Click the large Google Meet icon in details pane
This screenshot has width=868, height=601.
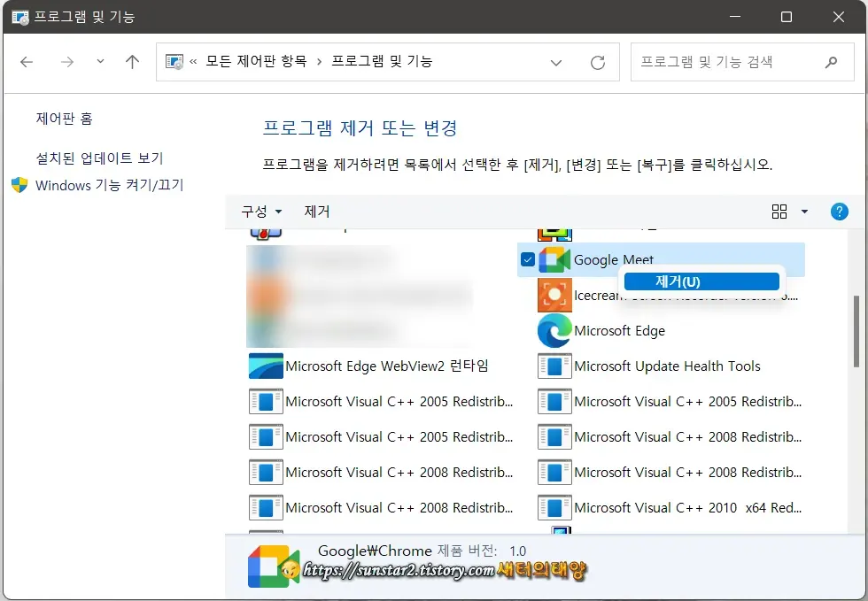click(x=274, y=566)
